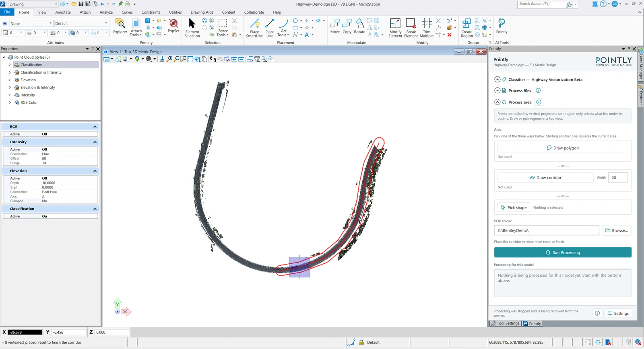This screenshot has height=349, width=644.
Task: Click the View Previous arrow icon
Action: click(x=234, y=59)
